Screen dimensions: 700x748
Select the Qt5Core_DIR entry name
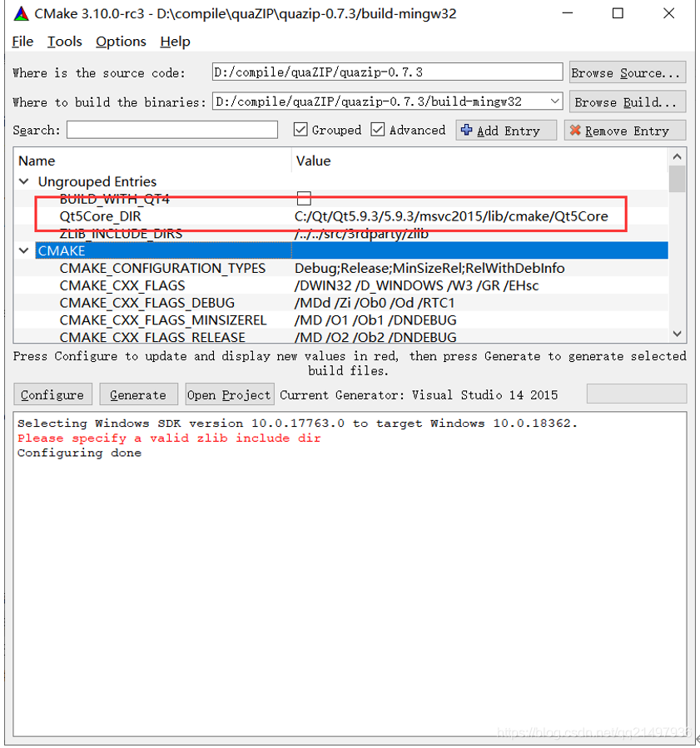pos(100,216)
